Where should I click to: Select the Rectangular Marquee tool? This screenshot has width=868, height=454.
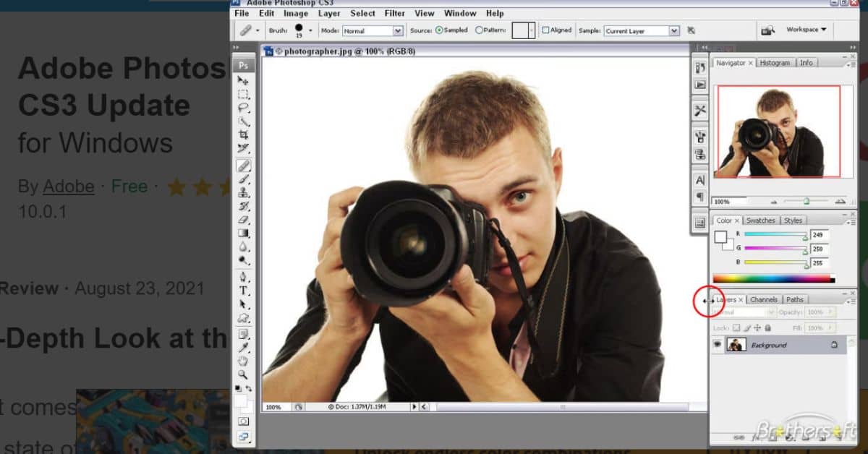244,94
